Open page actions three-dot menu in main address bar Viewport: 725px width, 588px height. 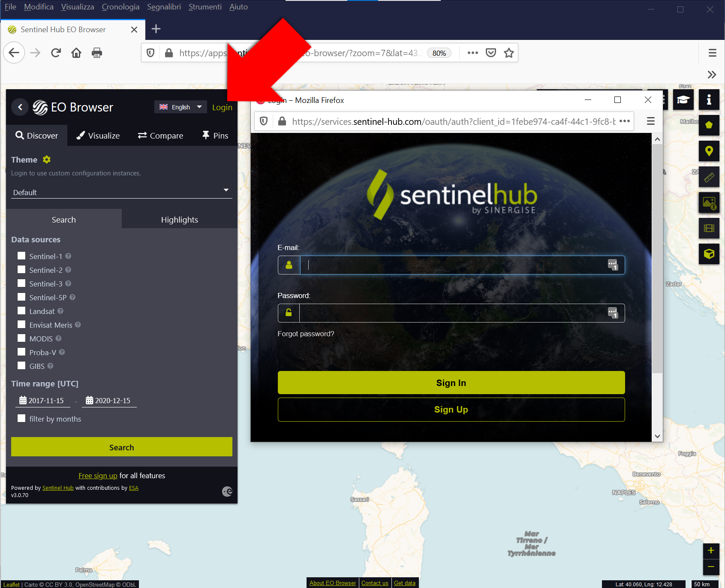tap(473, 53)
